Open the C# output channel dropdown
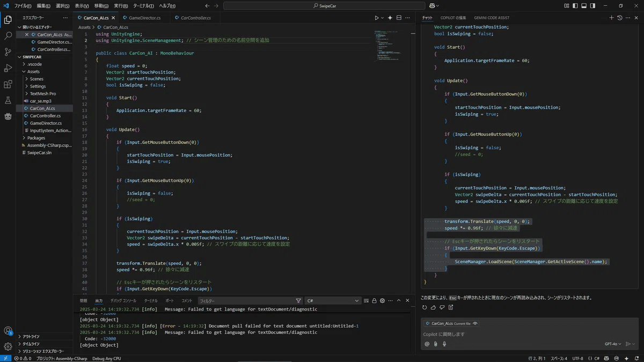Screen dimensions: 644x362 pos(332,300)
